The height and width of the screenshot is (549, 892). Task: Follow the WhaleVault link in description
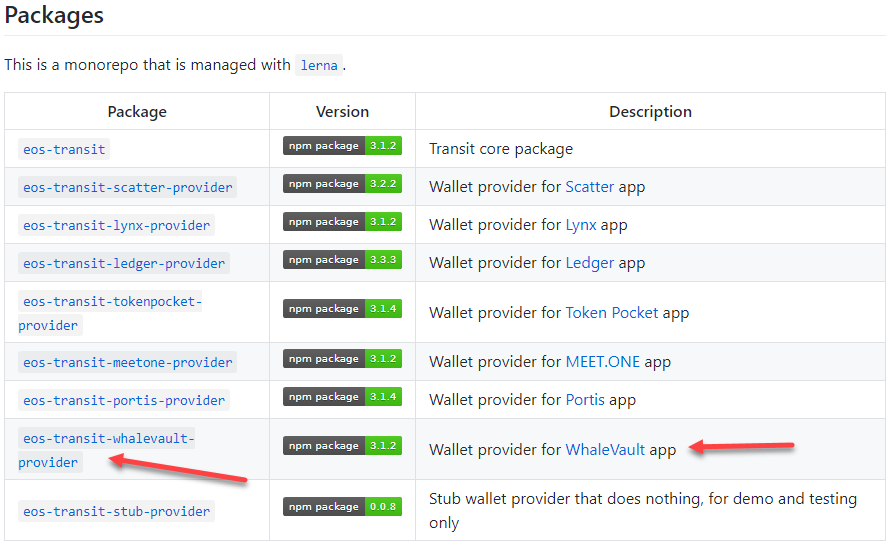tap(605, 450)
